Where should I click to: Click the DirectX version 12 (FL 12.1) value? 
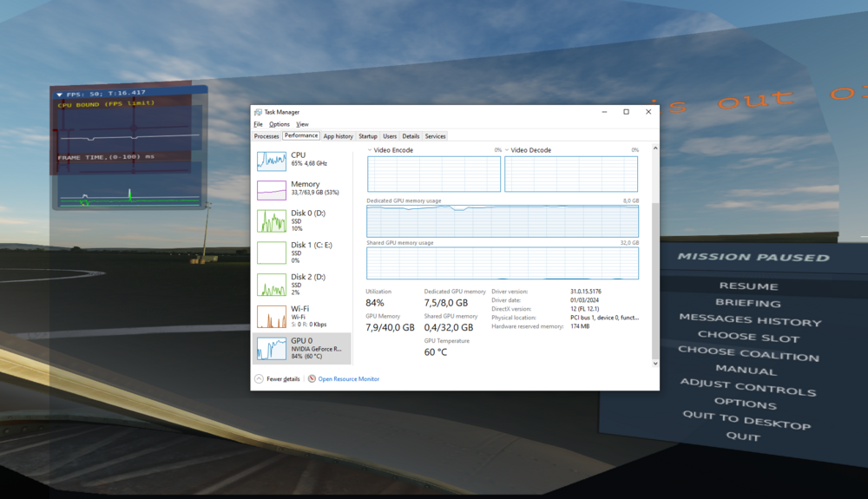[584, 309]
